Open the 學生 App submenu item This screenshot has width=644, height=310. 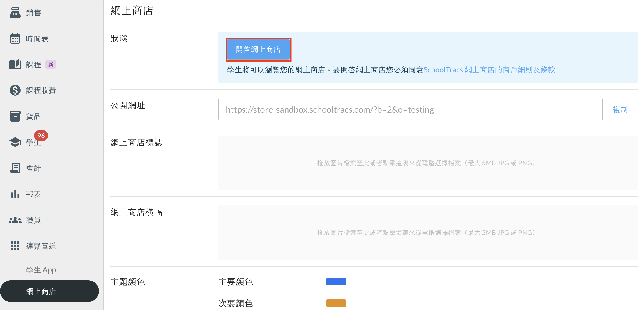tap(41, 270)
